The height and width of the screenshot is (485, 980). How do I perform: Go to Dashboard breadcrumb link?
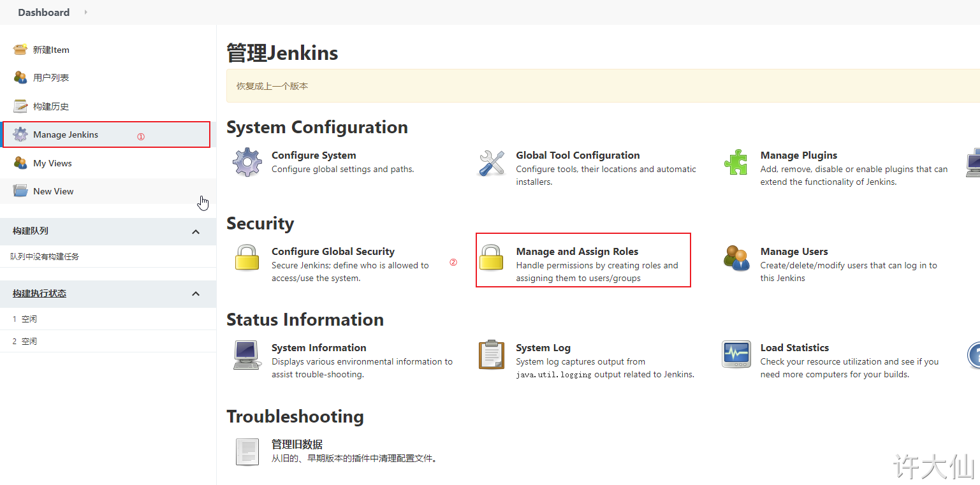tap(43, 12)
